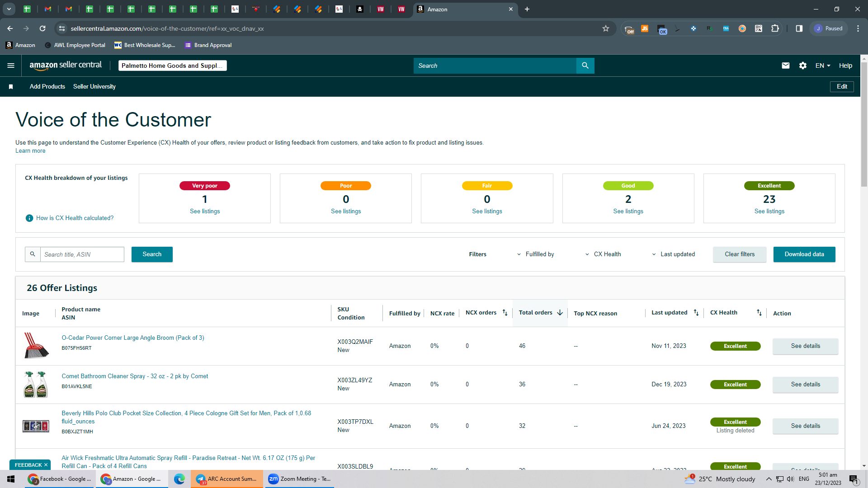Reload the page with the refresh icon

42,28
